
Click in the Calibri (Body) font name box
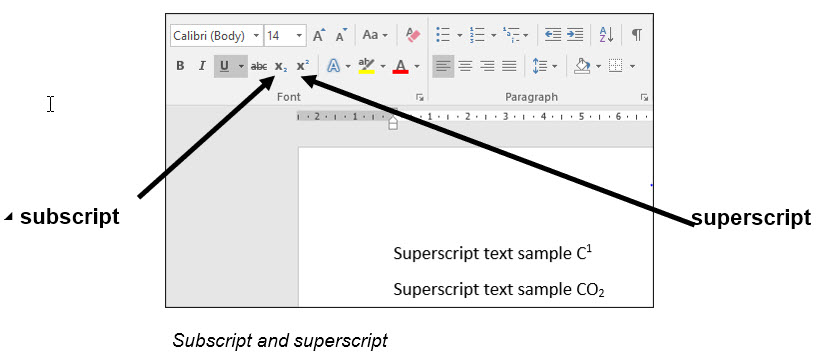(210, 36)
